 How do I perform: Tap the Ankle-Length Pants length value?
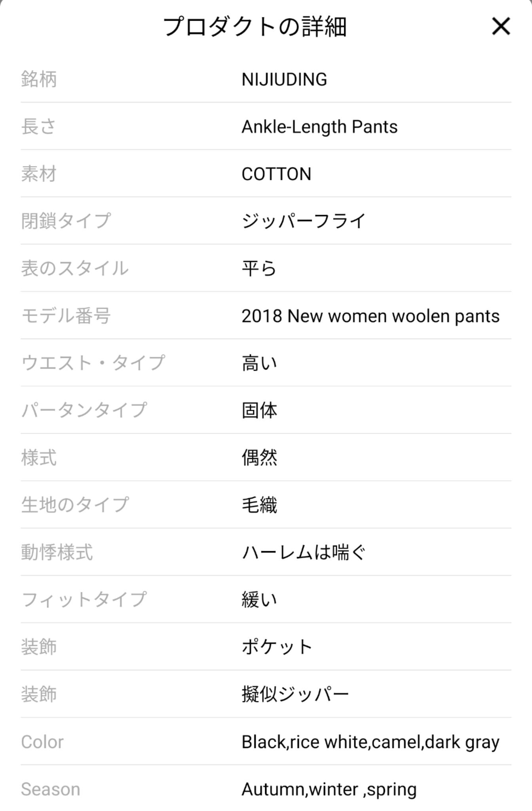pyautogui.click(x=319, y=127)
